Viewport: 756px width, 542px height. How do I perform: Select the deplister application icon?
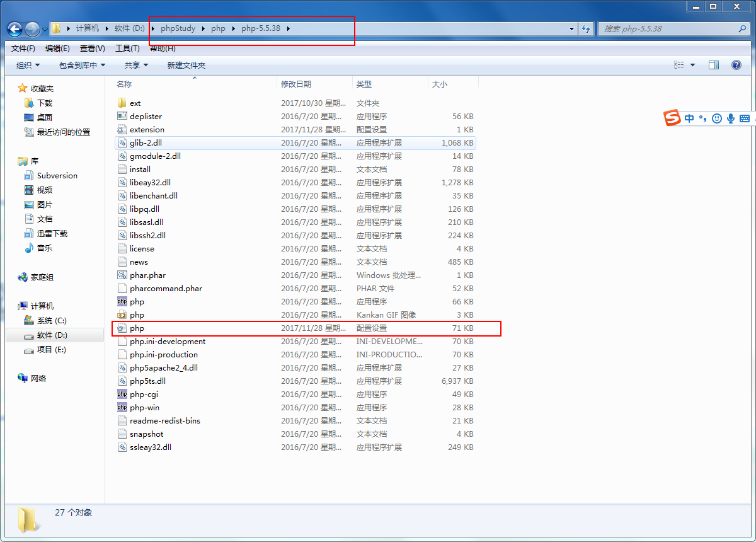pyautogui.click(x=122, y=116)
